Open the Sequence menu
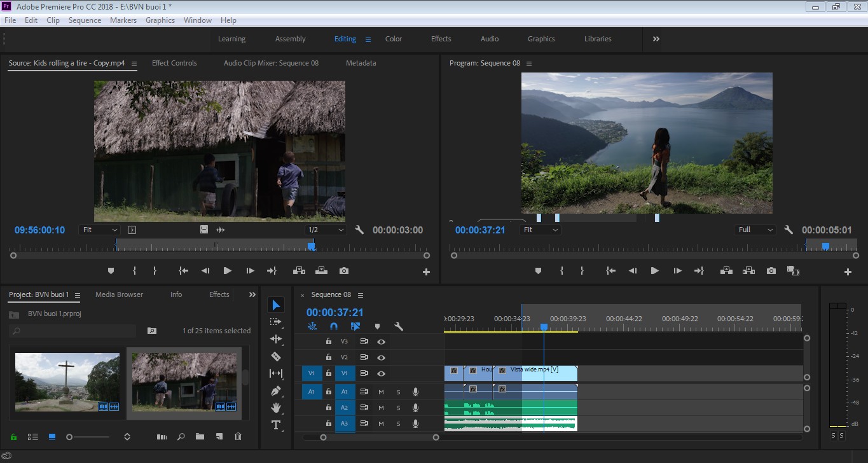 click(85, 20)
